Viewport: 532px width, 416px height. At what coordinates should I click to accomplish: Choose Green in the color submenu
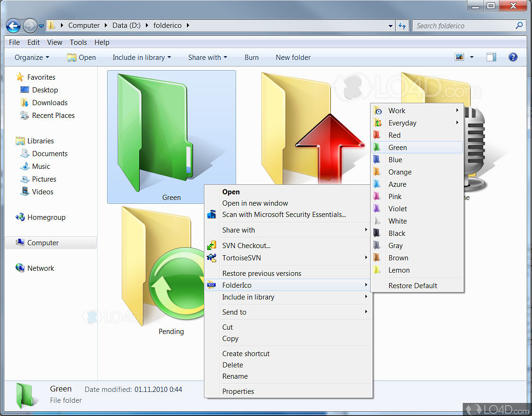tap(417, 148)
